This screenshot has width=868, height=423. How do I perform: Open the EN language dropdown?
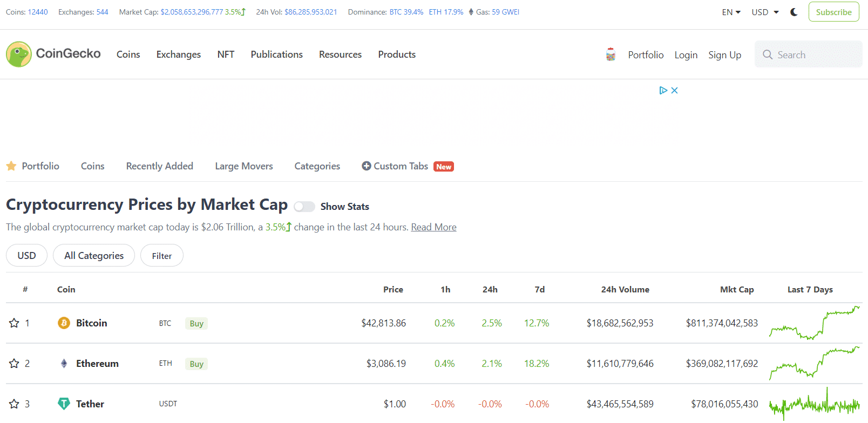tap(731, 12)
